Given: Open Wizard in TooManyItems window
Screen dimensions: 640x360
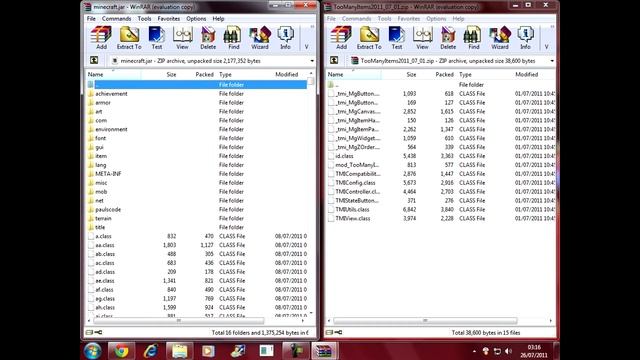Looking at the screenshot, I should coord(500,38).
